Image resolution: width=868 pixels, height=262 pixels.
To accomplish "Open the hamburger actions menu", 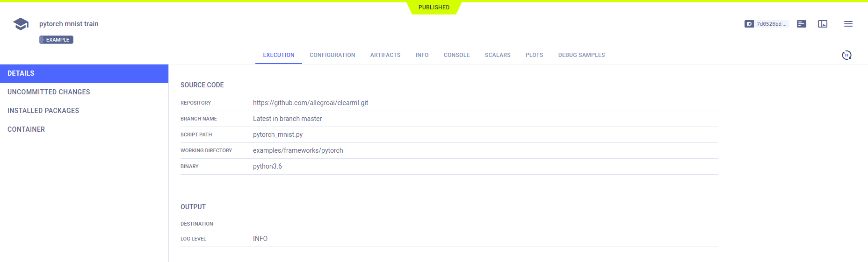I will 848,24.
